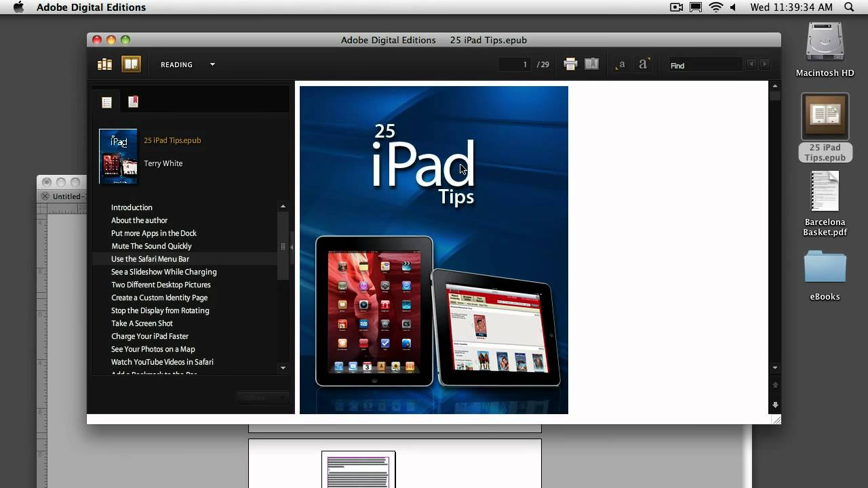The image size is (868, 488).
Task: Open Spotlight search magnifier
Action: coord(849,7)
